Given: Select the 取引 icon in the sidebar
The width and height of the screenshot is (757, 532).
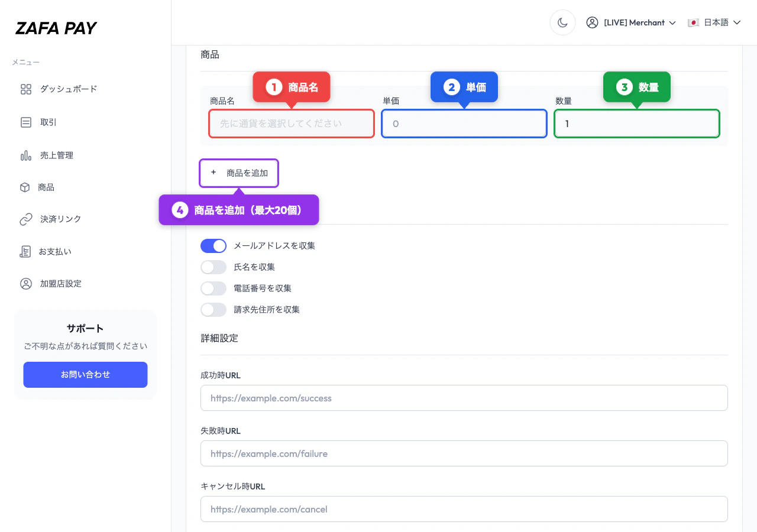Looking at the screenshot, I should 26,122.
